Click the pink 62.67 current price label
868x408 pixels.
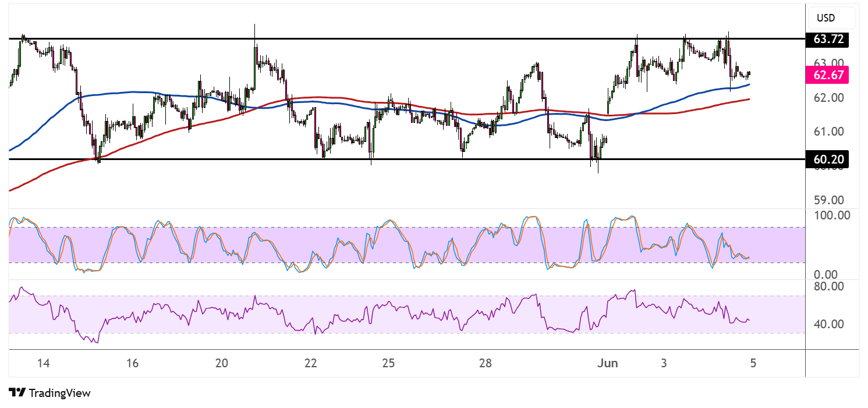[x=827, y=74]
